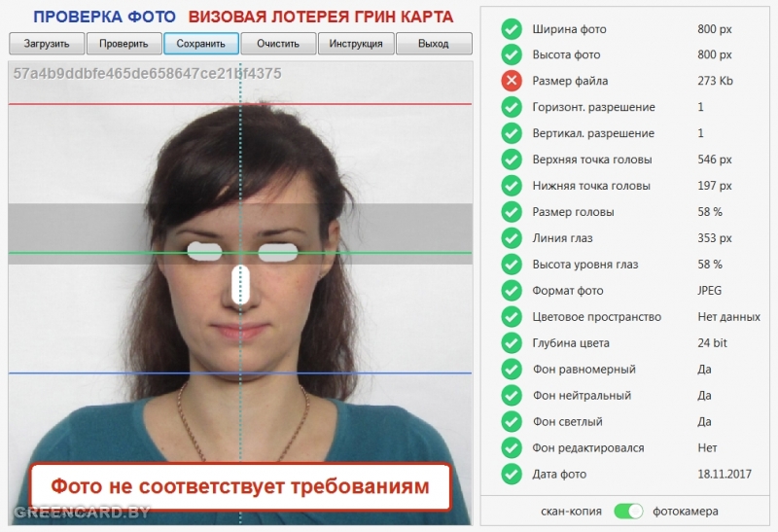Click the check icon for Нижняя точка головы
This screenshot has width=778, height=532.
(512, 186)
